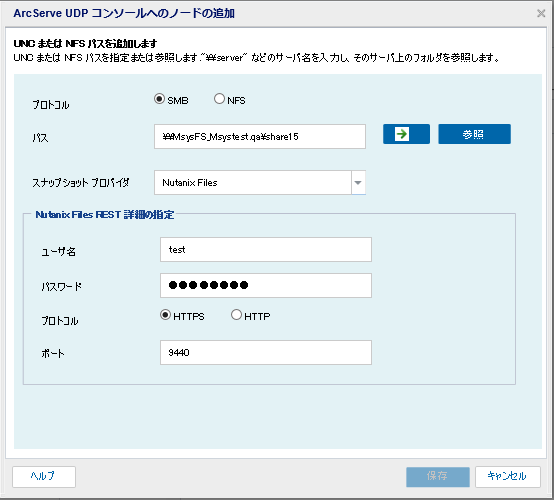
Task: Click the dialog title 'ArcServe UDP コンソールへのノードの追加'
Action: pyautogui.click(x=124, y=13)
